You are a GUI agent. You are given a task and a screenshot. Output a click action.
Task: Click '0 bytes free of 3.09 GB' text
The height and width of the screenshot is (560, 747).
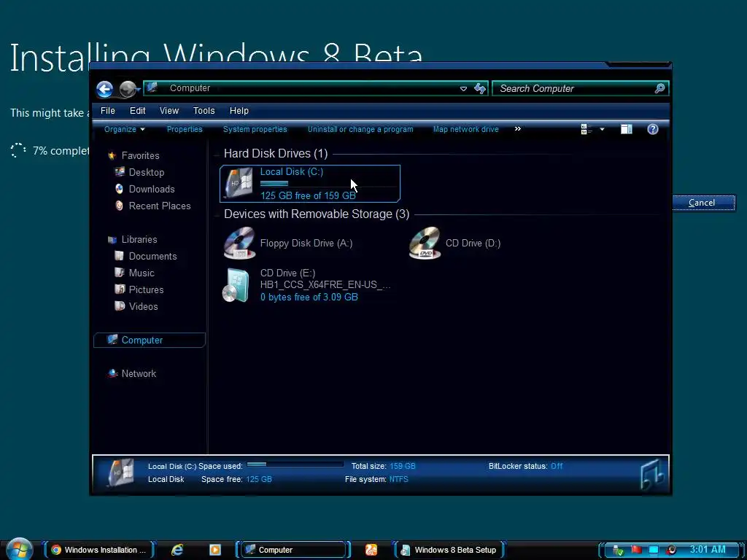pyautogui.click(x=309, y=297)
